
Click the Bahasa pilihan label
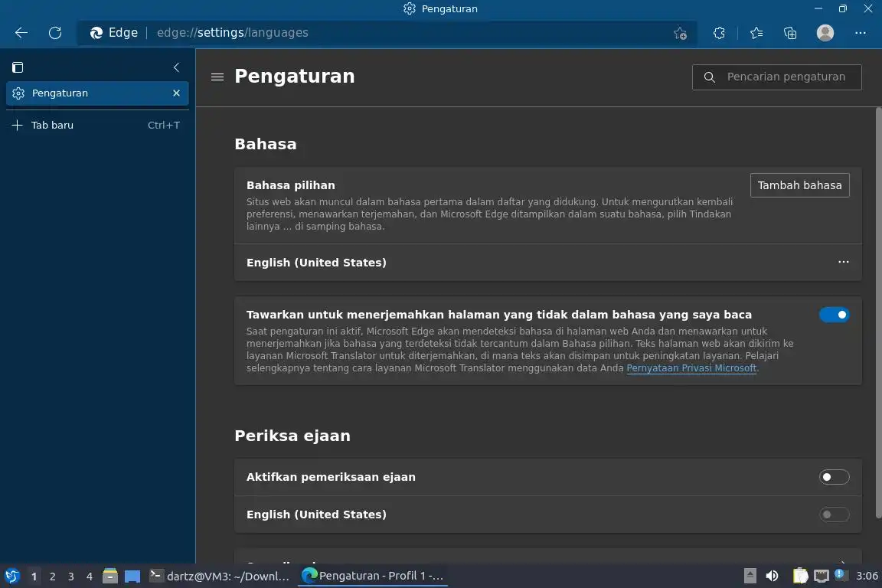(x=291, y=185)
